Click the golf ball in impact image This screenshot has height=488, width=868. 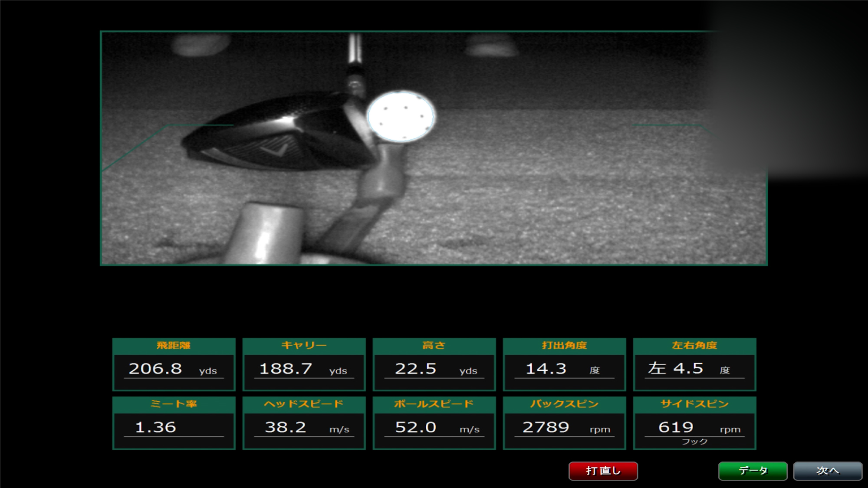(401, 116)
